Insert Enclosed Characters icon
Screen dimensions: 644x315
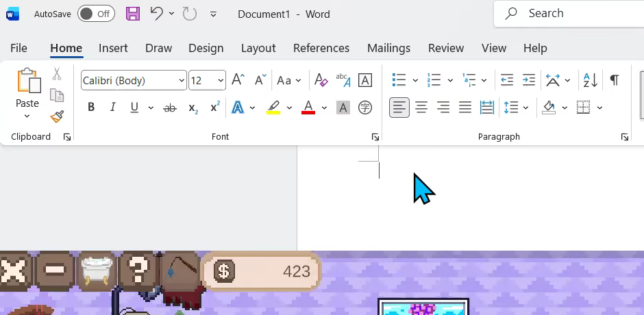pyautogui.click(x=365, y=108)
